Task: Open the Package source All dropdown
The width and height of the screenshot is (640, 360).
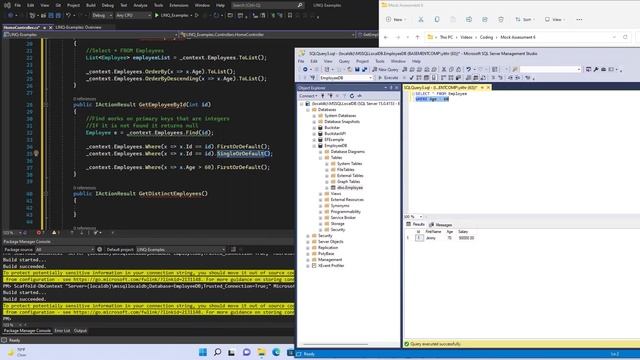Action: [64, 249]
